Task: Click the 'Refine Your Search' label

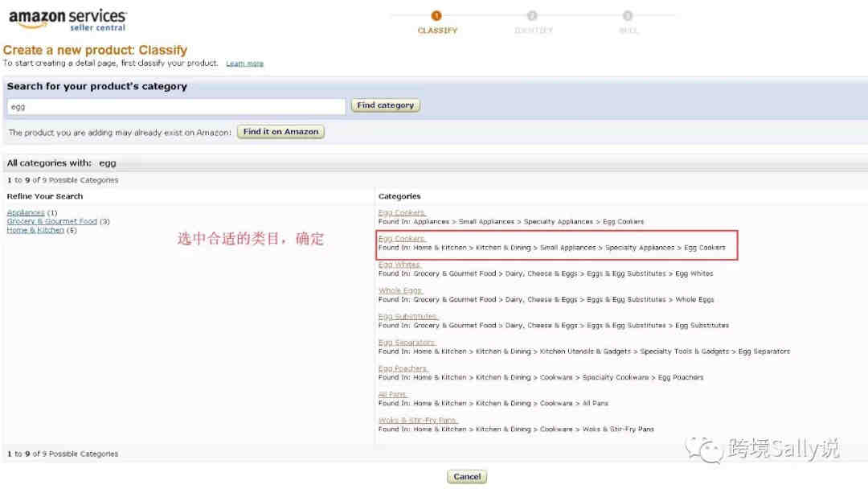Action: tap(45, 196)
